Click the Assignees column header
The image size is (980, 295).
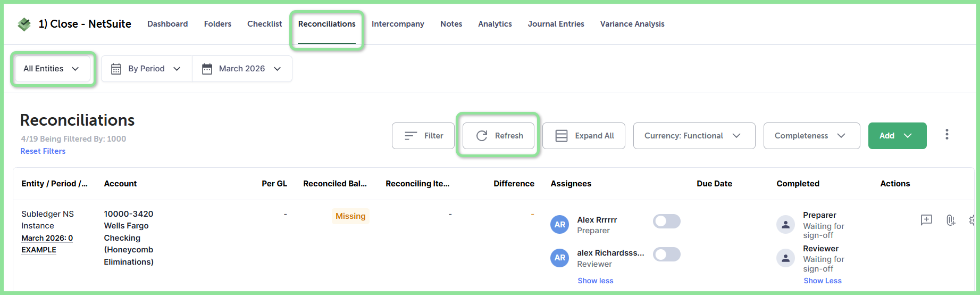(x=571, y=184)
